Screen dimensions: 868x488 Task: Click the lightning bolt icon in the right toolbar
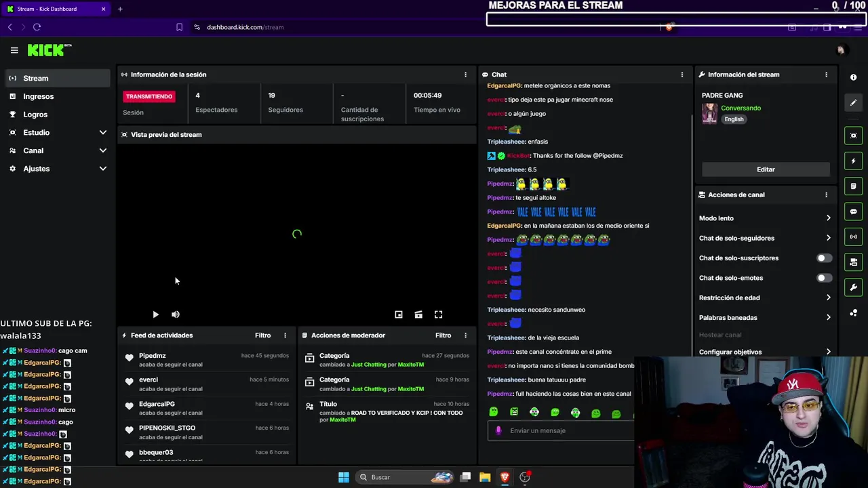853,161
